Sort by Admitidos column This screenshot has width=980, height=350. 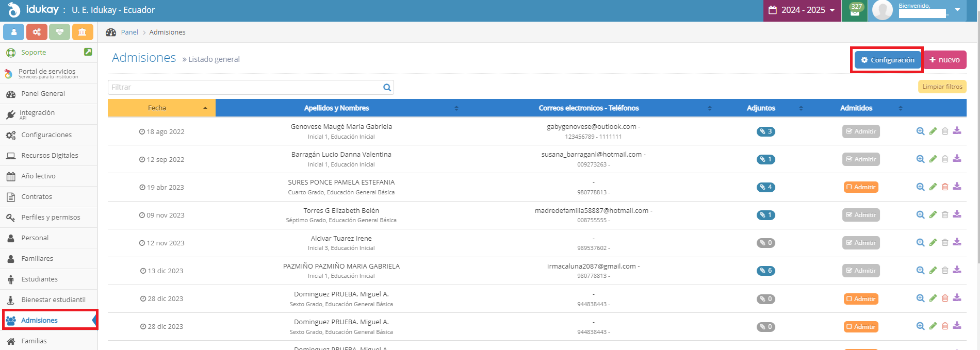[856, 108]
